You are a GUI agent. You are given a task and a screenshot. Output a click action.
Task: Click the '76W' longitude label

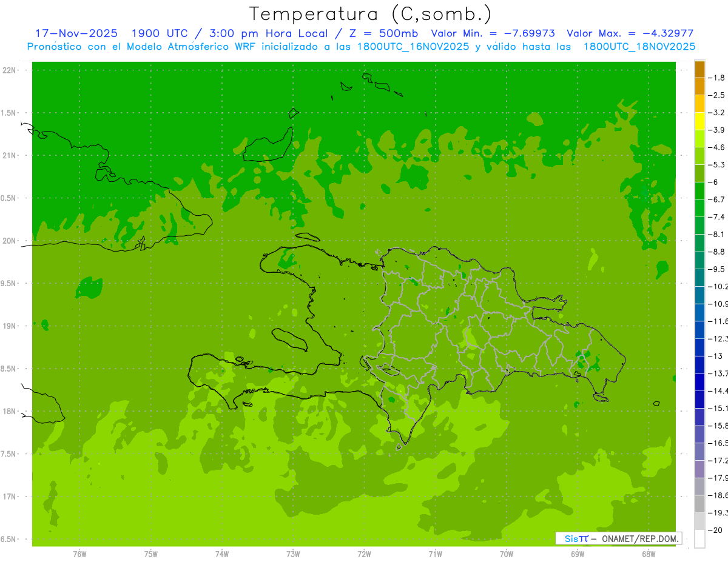pos(79,554)
